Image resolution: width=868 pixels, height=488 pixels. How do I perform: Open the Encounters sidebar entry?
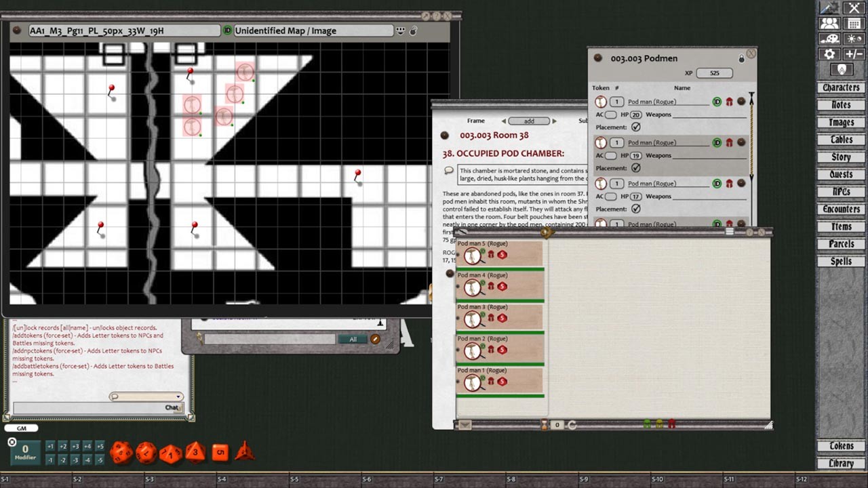click(841, 209)
